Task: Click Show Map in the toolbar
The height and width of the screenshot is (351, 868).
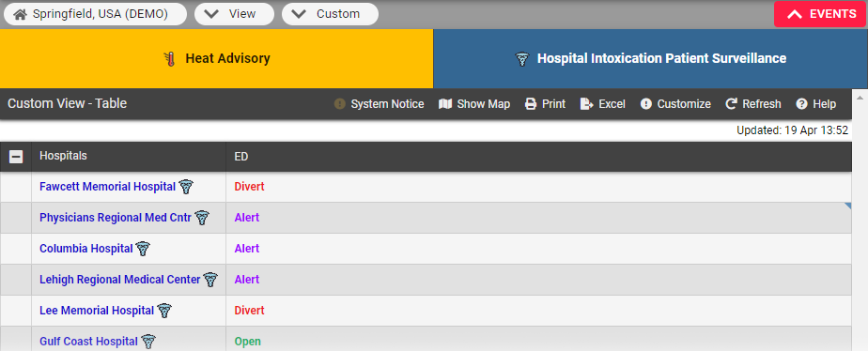Action: (x=474, y=104)
